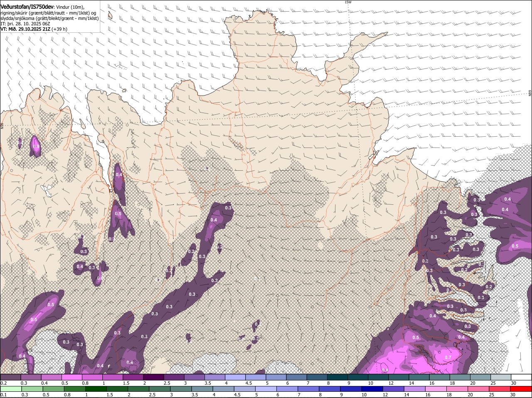Pick the 3.5 swatch in rain legend row
The image size is (532, 398).
coord(202,389)
